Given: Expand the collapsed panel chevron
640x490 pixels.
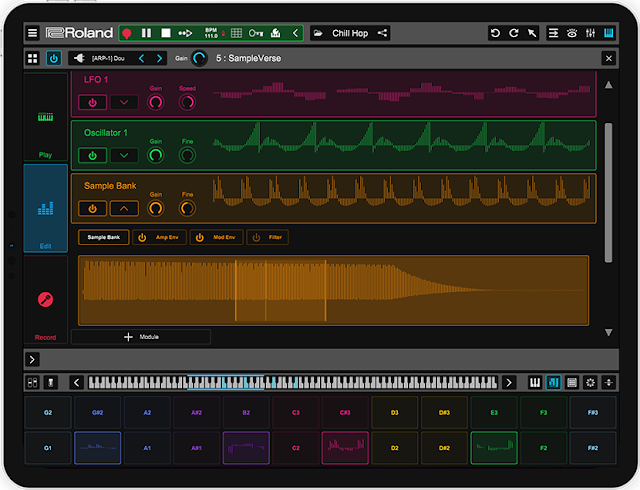Looking at the screenshot, I should tap(32, 359).
